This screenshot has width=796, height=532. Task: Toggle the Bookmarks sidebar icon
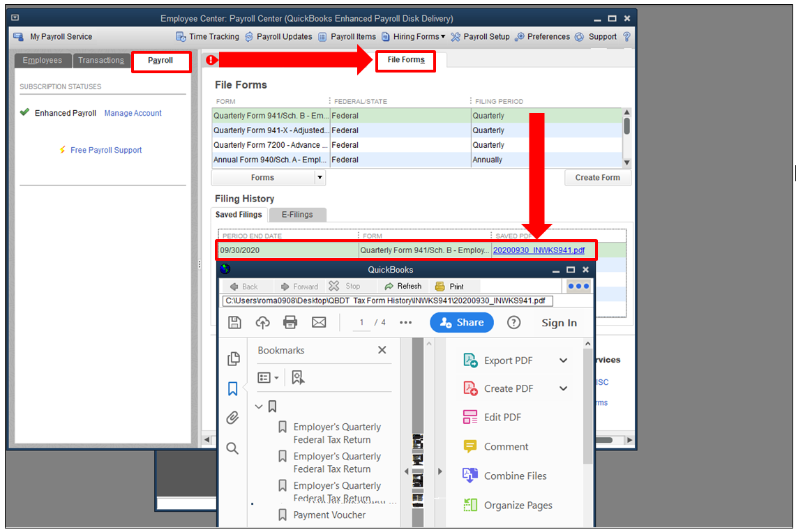tap(233, 389)
